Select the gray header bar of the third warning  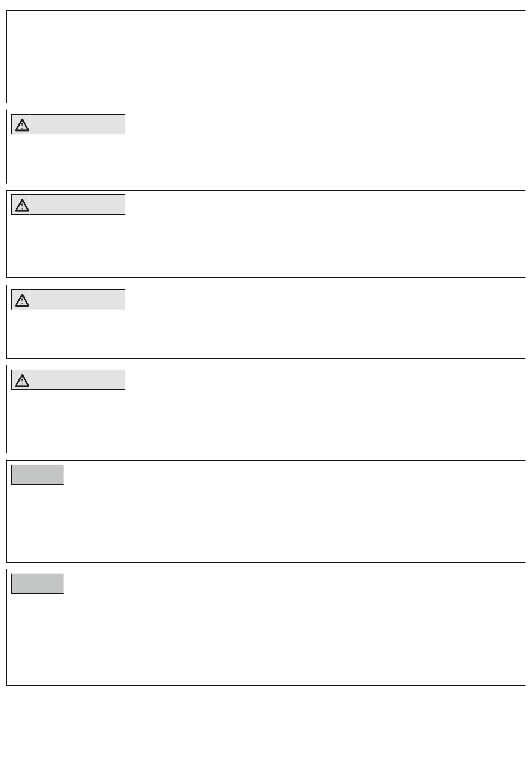point(68,299)
